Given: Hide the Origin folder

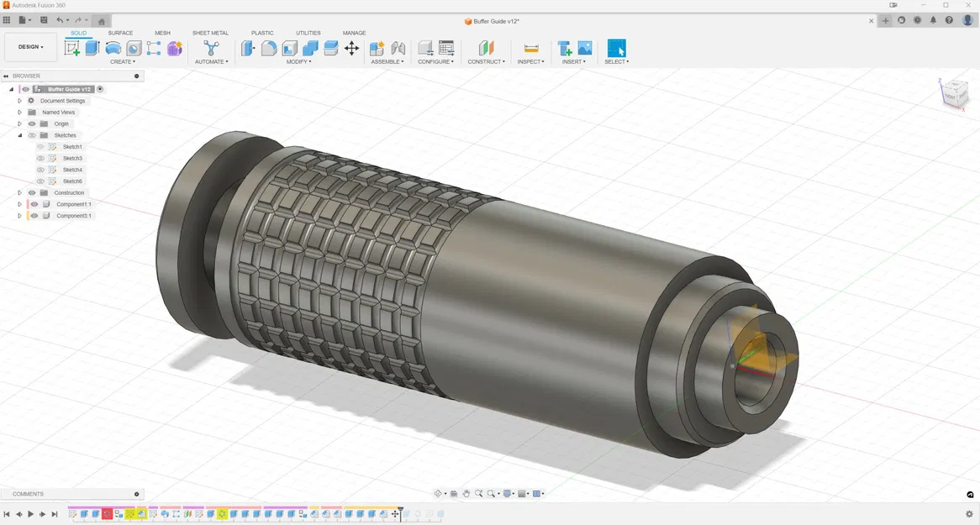Looking at the screenshot, I should point(32,123).
